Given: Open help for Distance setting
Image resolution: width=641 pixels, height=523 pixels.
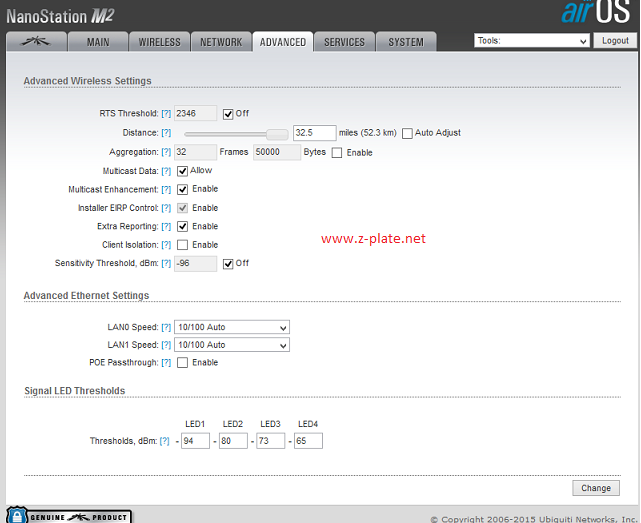Looking at the screenshot, I should [x=166, y=133].
